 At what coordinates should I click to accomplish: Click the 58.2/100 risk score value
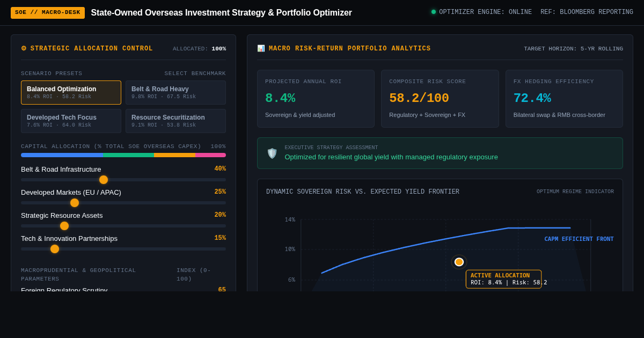(x=419, y=98)
